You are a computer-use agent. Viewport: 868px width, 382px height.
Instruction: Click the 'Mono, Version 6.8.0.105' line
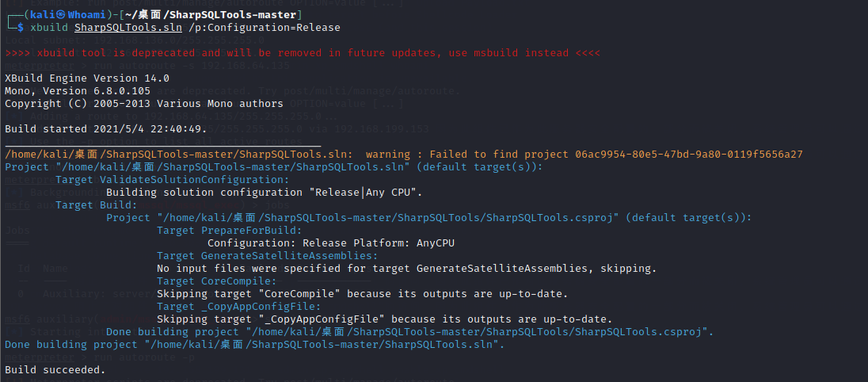point(78,91)
